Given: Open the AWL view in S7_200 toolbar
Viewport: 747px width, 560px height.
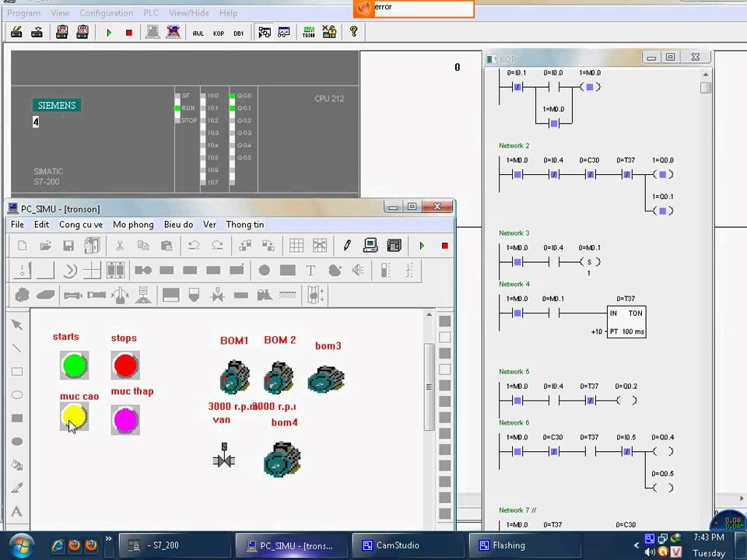Looking at the screenshot, I should tap(198, 33).
